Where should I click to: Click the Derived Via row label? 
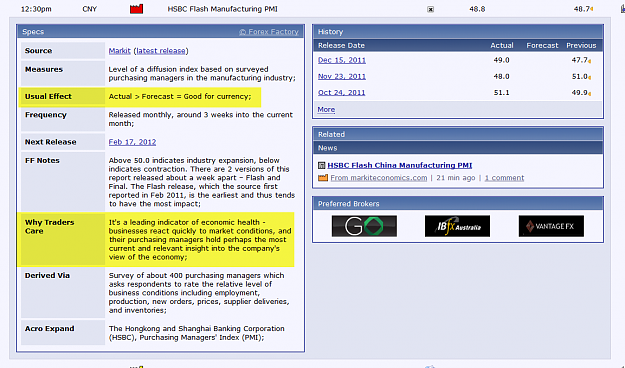47,276
